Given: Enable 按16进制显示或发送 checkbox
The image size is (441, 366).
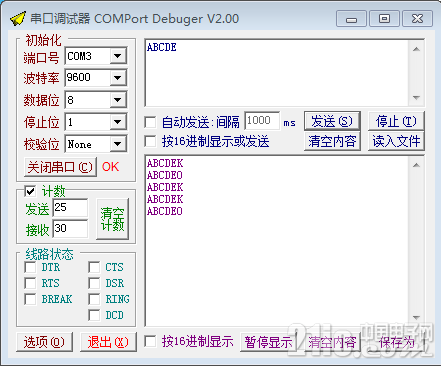Looking at the screenshot, I should tap(150, 141).
